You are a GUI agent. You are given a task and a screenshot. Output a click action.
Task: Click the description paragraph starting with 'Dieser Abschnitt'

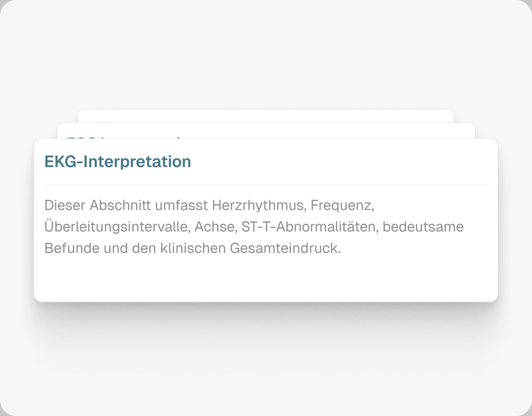[254, 227]
